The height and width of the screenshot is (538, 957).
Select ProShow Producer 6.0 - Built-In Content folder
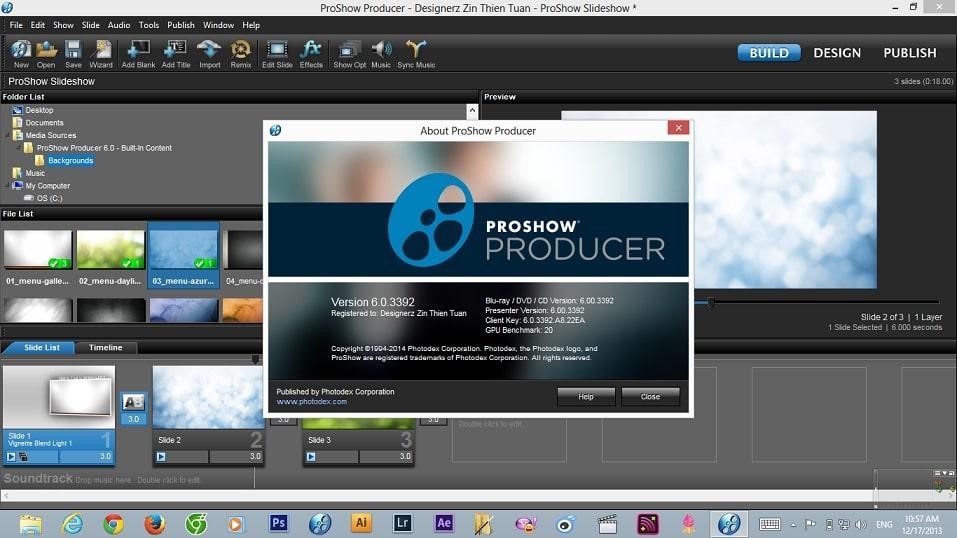coord(104,148)
